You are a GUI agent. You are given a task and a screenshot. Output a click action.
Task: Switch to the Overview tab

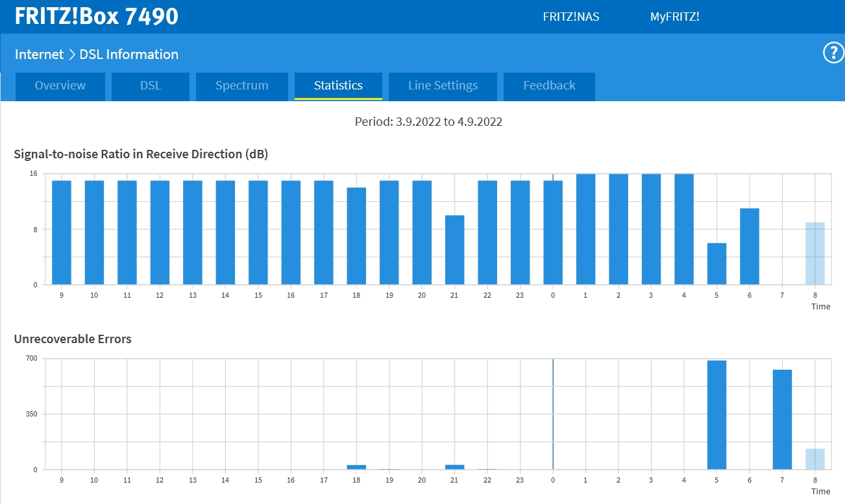[x=60, y=86]
